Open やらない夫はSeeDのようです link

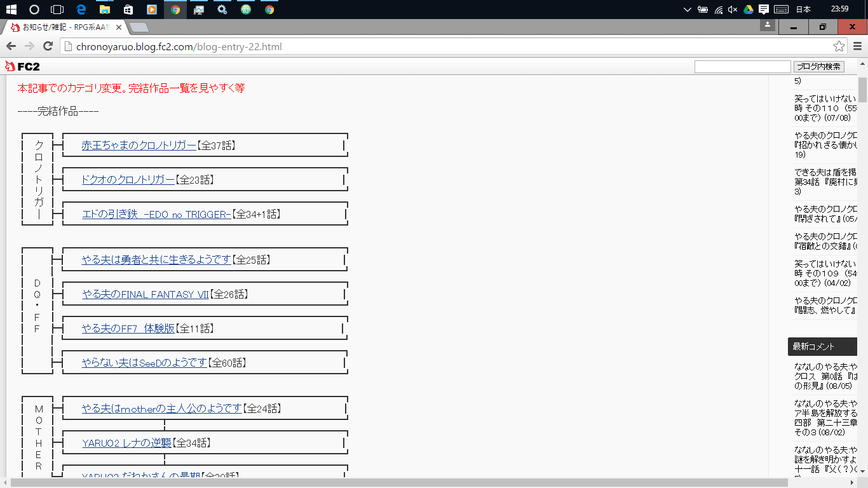144,363
